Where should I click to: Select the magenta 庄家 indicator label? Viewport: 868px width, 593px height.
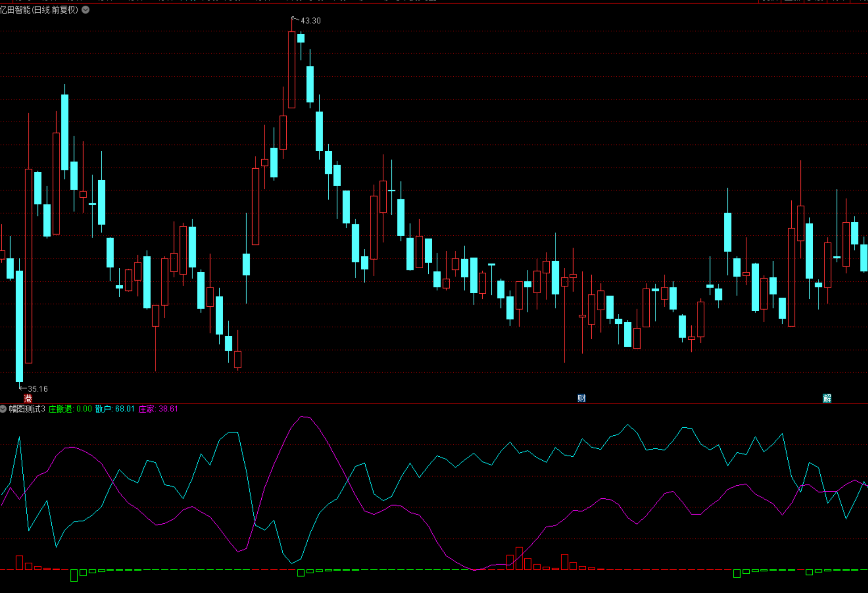[146, 409]
